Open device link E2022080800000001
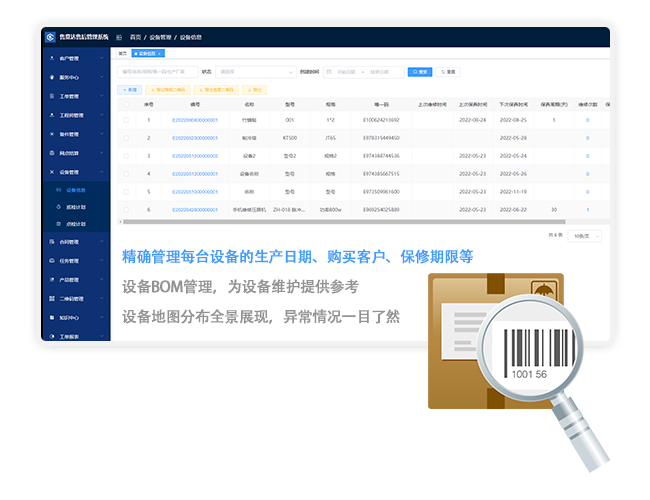650x500 pixels. click(195, 120)
